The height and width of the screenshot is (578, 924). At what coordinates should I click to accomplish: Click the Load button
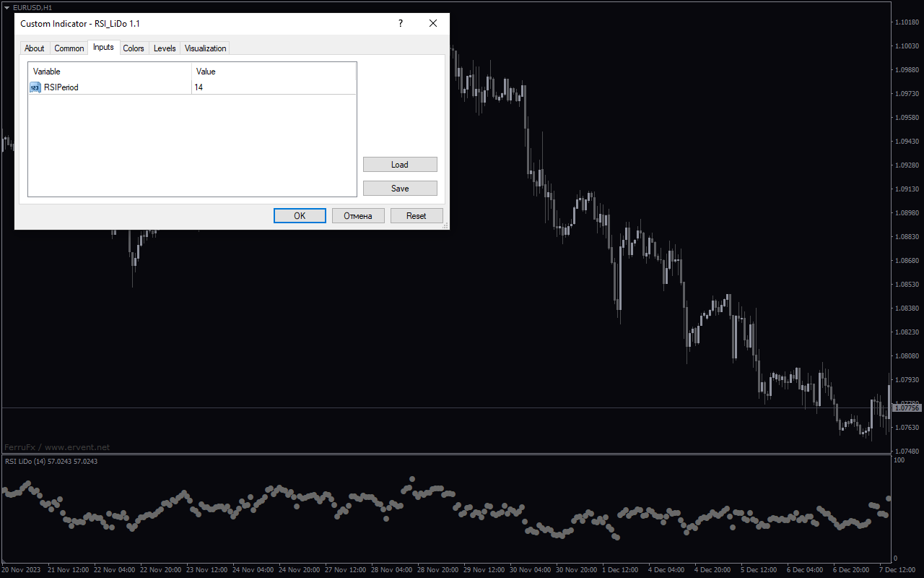(400, 165)
